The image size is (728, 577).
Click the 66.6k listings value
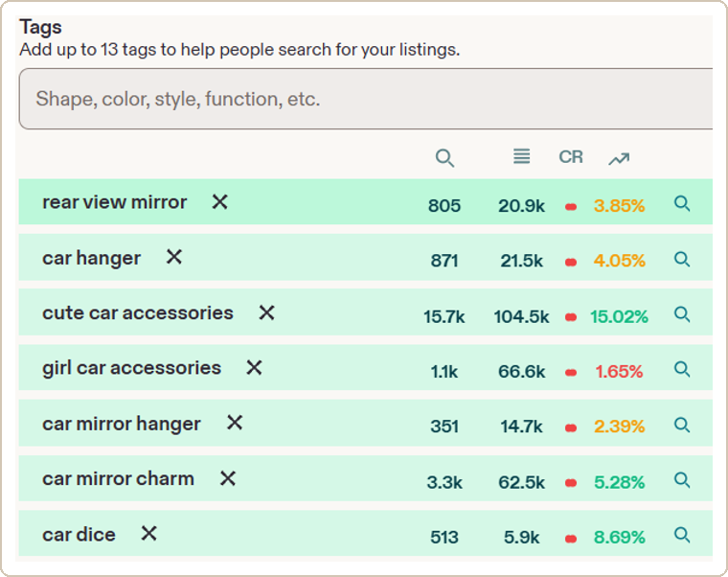click(x=521, y=372)
